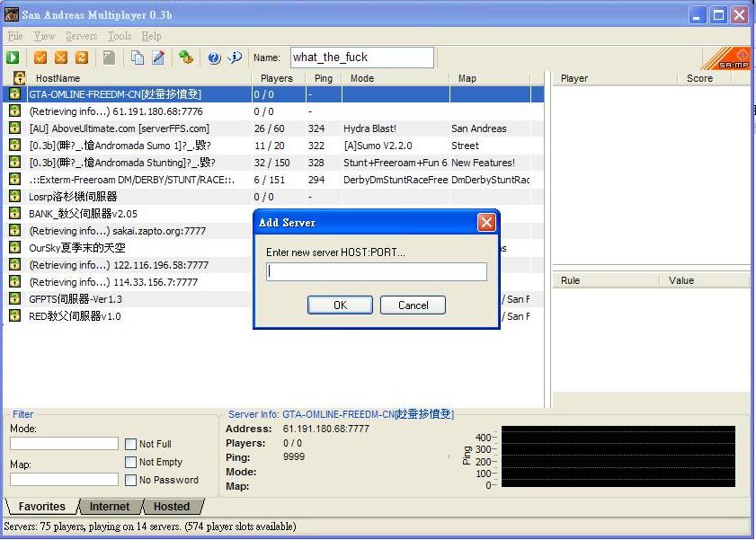The height and width of the screenshot is (540, 756).
Task: Click the orange X Delete Server icon
Action: 61,58
